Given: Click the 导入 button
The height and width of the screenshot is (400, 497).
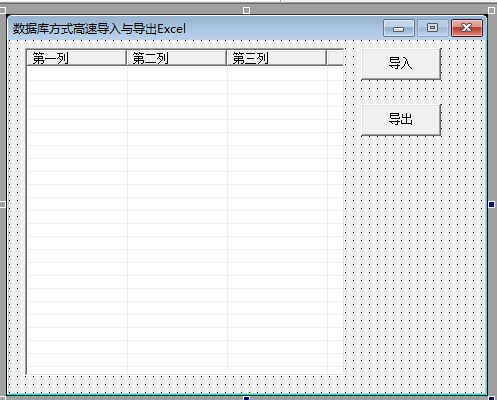Looking at the screenshot, I should tap(401, 64).
